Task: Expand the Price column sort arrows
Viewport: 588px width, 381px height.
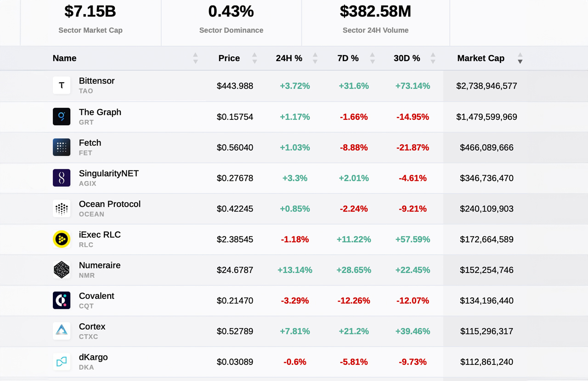Action: (x=254, y=58)
